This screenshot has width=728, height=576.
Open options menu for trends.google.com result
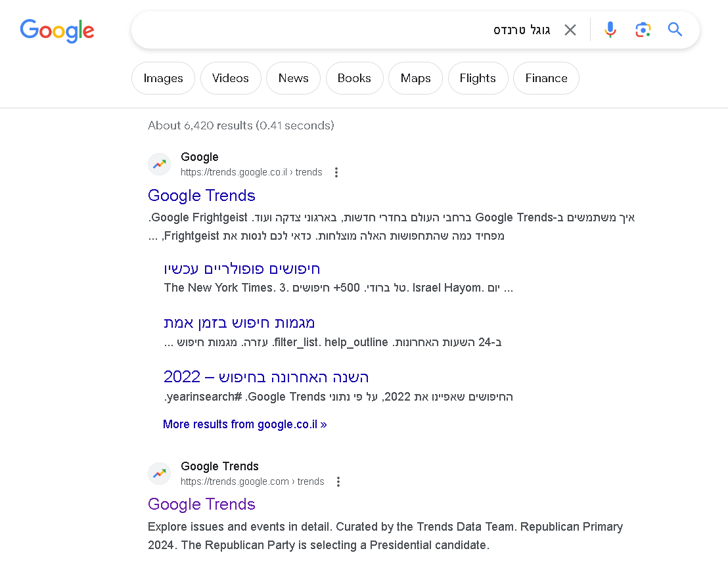click(x=338, y=482)
